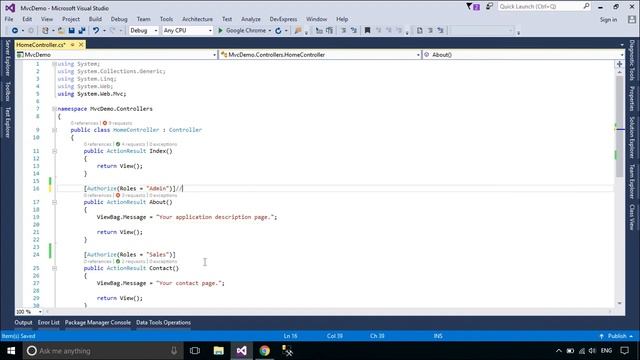Screen dimensions: 640x360
Task: Collapse the HomeController class outline
Action: click(54, 130)
